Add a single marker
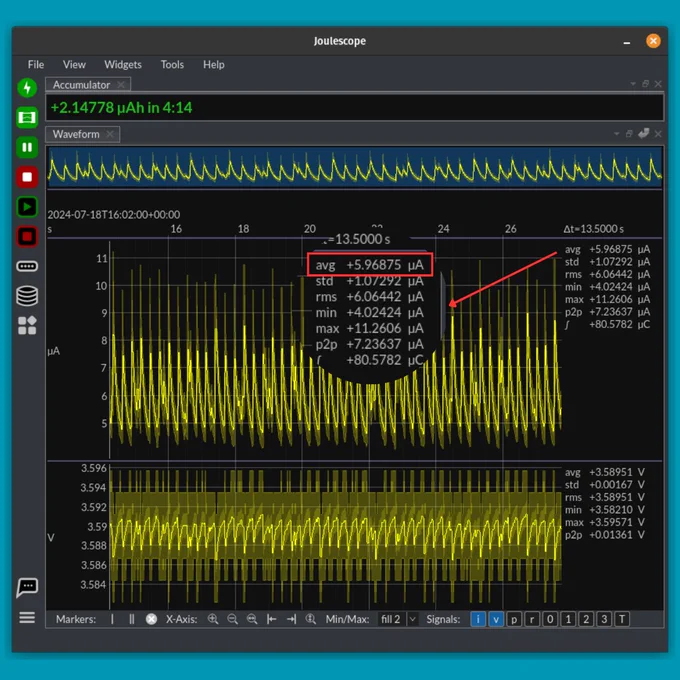 pyautogui.click(x=112, y=619)
